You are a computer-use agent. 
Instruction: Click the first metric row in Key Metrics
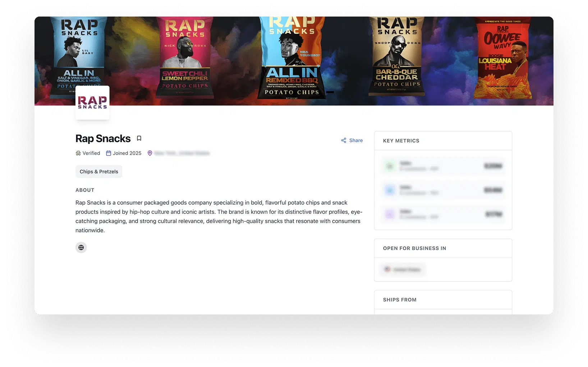pyautogui.click(x=443, y=166)
